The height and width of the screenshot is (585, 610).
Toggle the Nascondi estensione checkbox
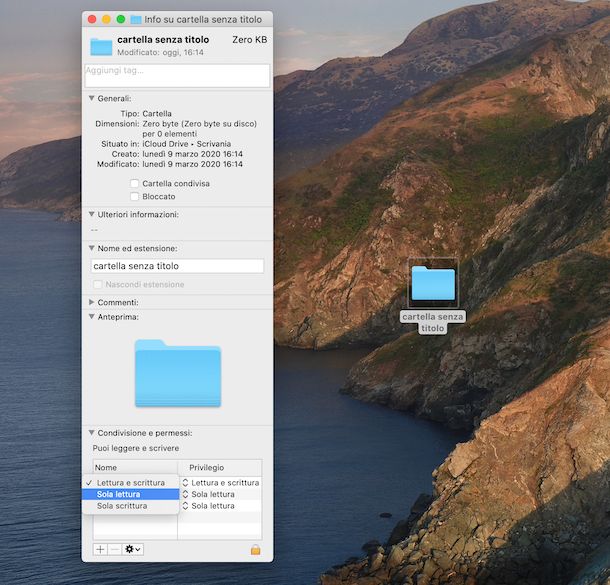(x=98, y=284)
